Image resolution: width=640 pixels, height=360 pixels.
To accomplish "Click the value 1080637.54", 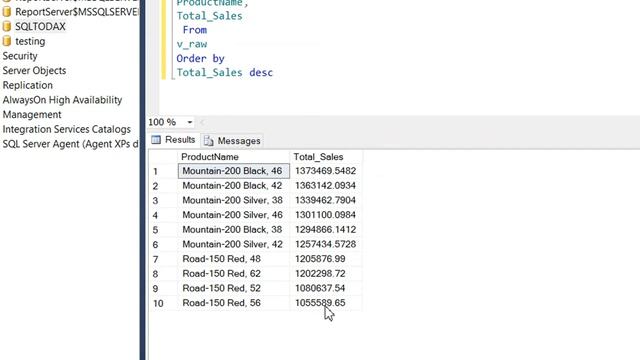I will 320,289.
